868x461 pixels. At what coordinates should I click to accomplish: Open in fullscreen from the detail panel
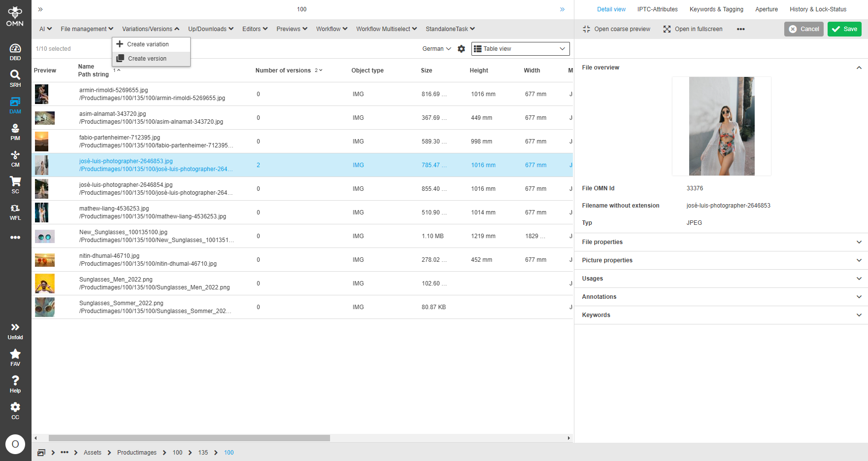(693, 29)
